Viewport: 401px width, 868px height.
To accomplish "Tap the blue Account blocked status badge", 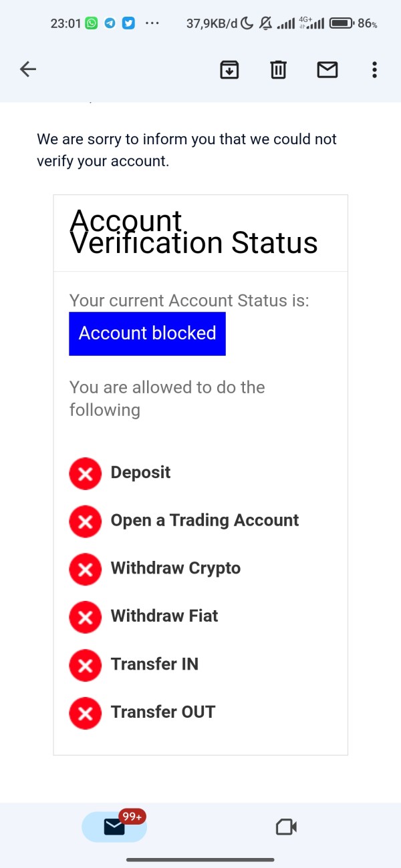I will (x=147, y=333).
